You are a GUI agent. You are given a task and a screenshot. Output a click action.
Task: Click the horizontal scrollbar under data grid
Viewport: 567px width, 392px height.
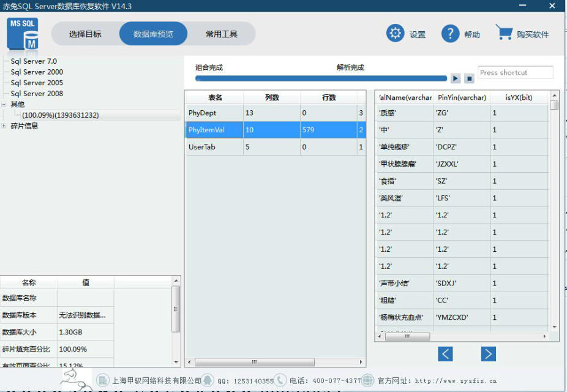tap(408, 336)
